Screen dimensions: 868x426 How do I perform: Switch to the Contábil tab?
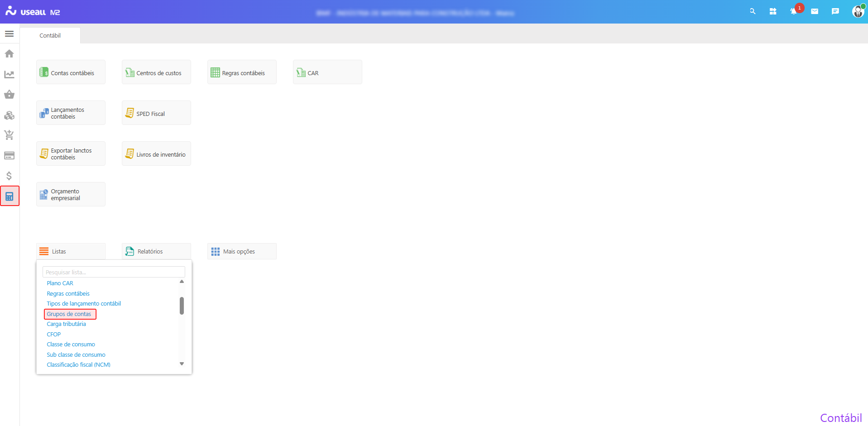[50, 35]
